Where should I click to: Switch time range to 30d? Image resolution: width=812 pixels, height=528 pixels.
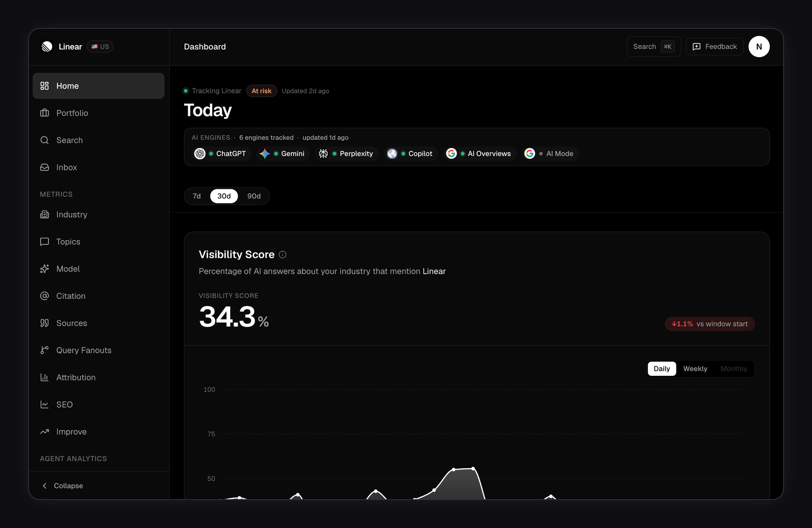pos(224,196)
